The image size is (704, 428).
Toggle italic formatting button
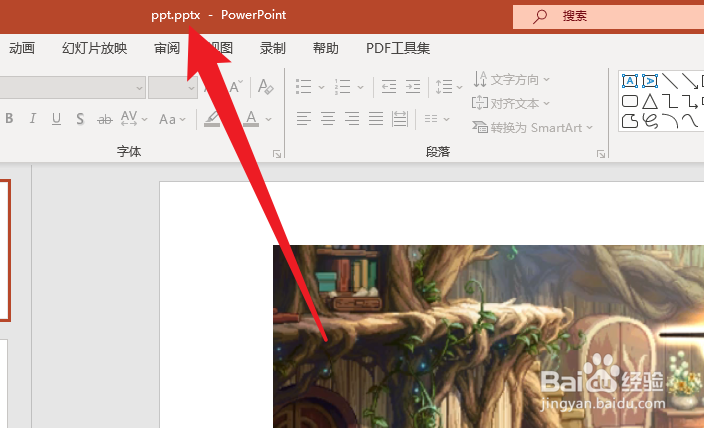tap(32, 119)
